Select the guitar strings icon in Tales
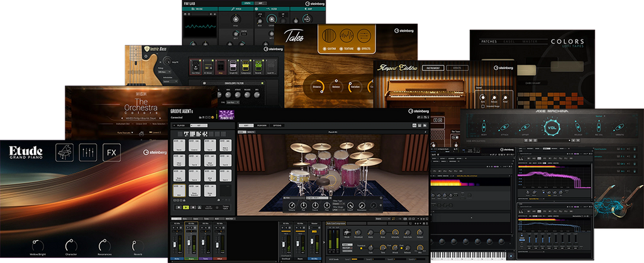This screenshot has width=644, height=263. (x=329, y=35)
